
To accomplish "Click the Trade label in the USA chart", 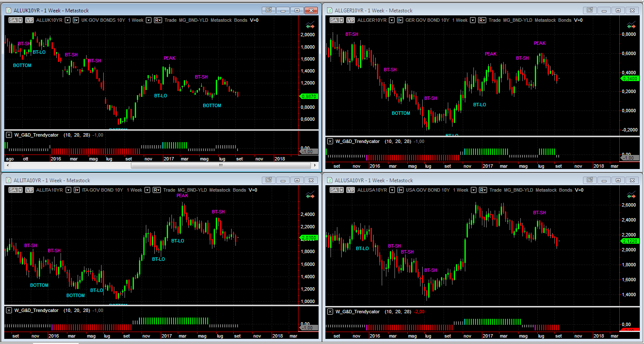I will 495,190.
